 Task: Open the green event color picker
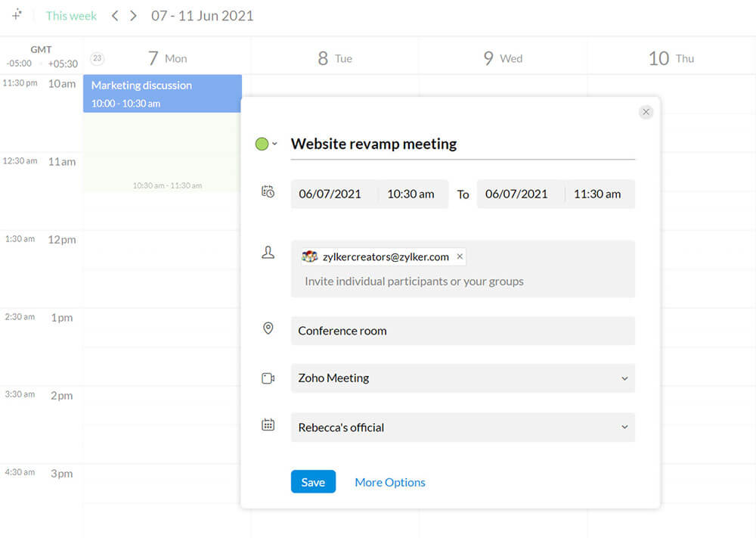(x=265, y=144)
